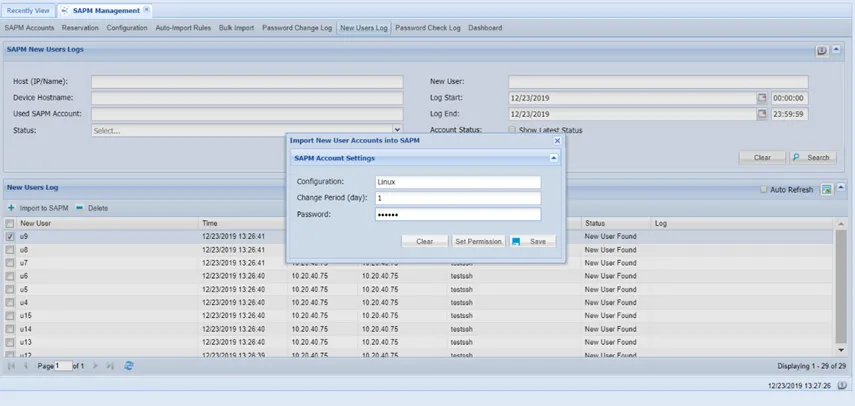This screenshot has width=855, height=406.
Task: Click the disk icon on the Save button
Action: pos(516,241)
